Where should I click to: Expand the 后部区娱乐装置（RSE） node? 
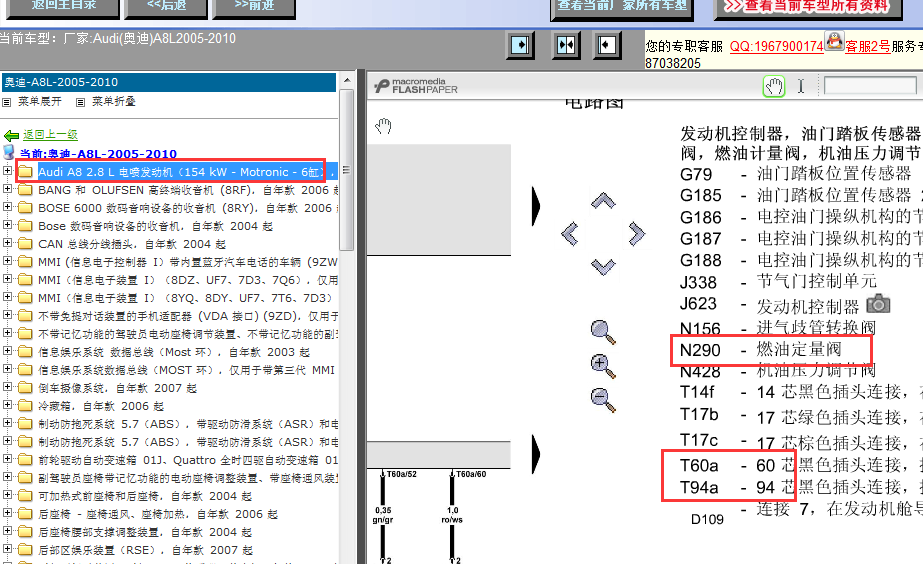pos(8,549)
